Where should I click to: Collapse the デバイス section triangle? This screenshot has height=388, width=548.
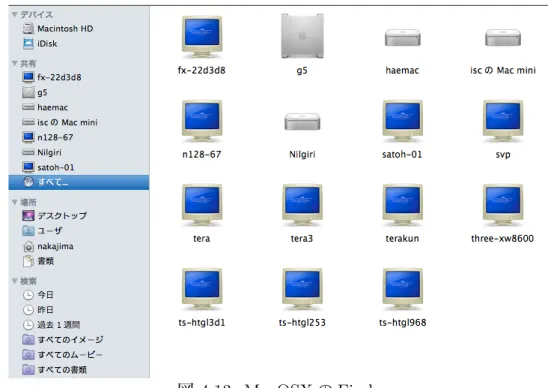click(14, 15)
